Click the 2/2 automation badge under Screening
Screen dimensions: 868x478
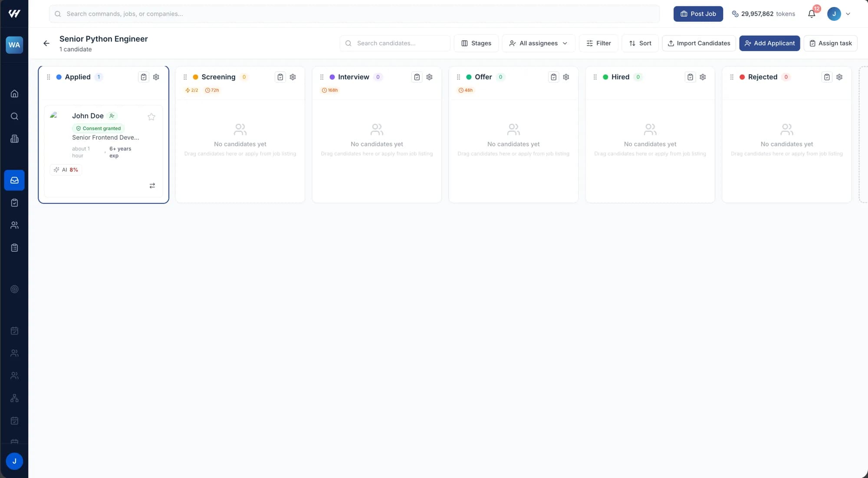point(191,90)
